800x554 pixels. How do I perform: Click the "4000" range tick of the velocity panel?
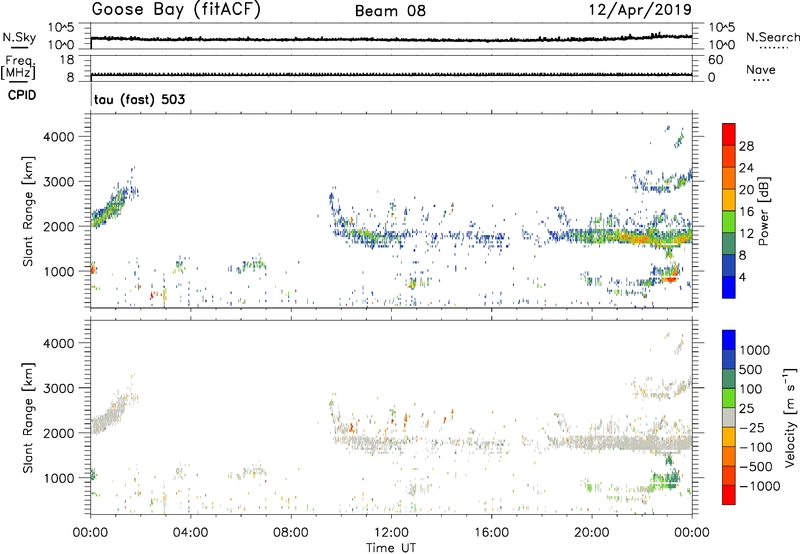pos(59,343)
